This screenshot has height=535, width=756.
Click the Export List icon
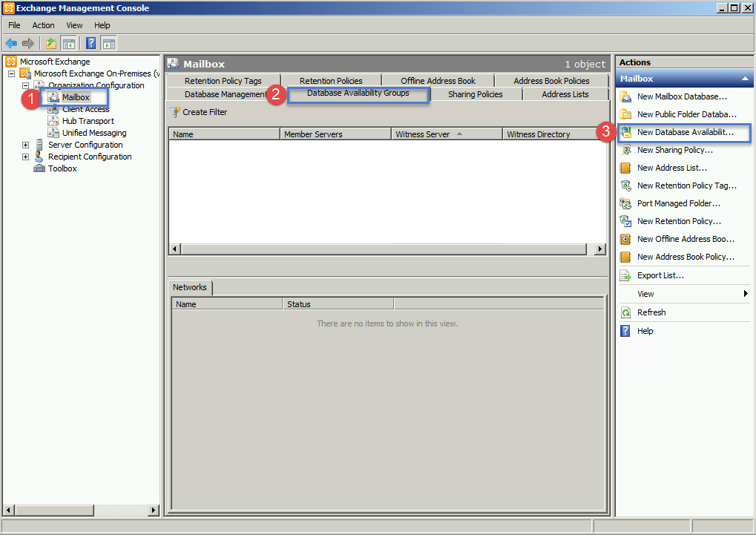(x=626, y=275)
